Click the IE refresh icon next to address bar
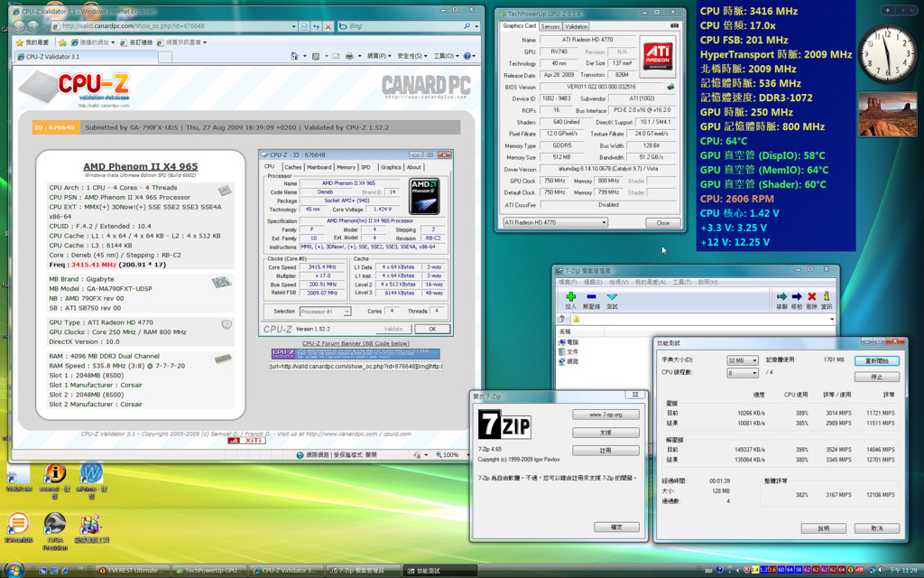This screenshot has height=578, width=924. point(317,26)
